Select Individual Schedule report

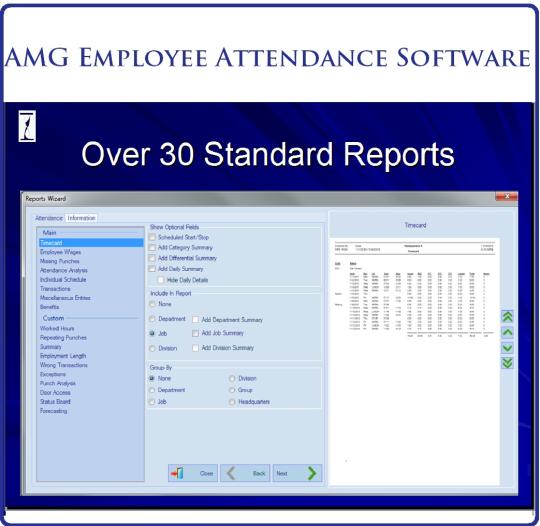pyautogui.click(x=63, y=280)
